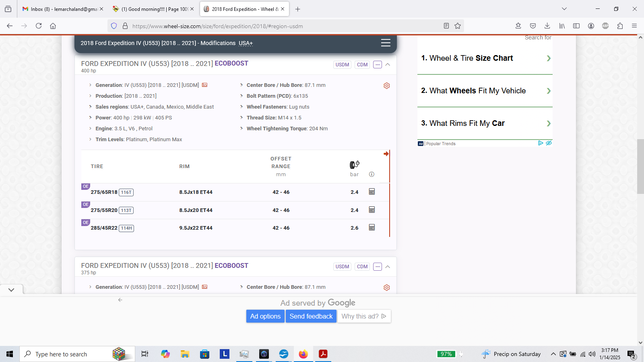Open Adblock Plus extension icon

605,26
